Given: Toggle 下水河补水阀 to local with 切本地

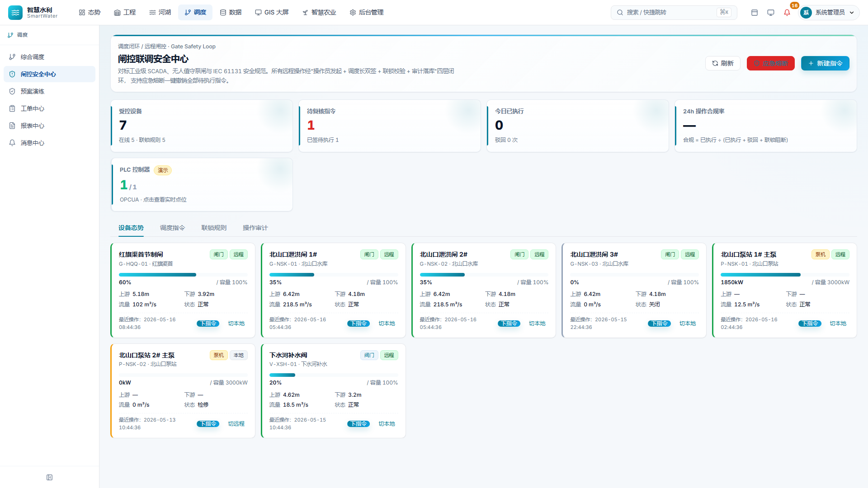Looking at the screenshot, I should pyautogui.click(x=387, y=424).
